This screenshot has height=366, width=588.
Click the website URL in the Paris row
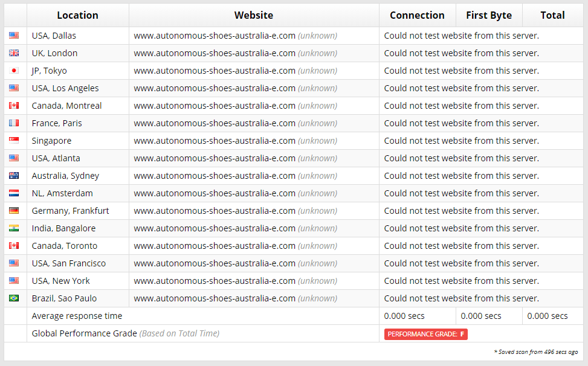click(215, 123)
